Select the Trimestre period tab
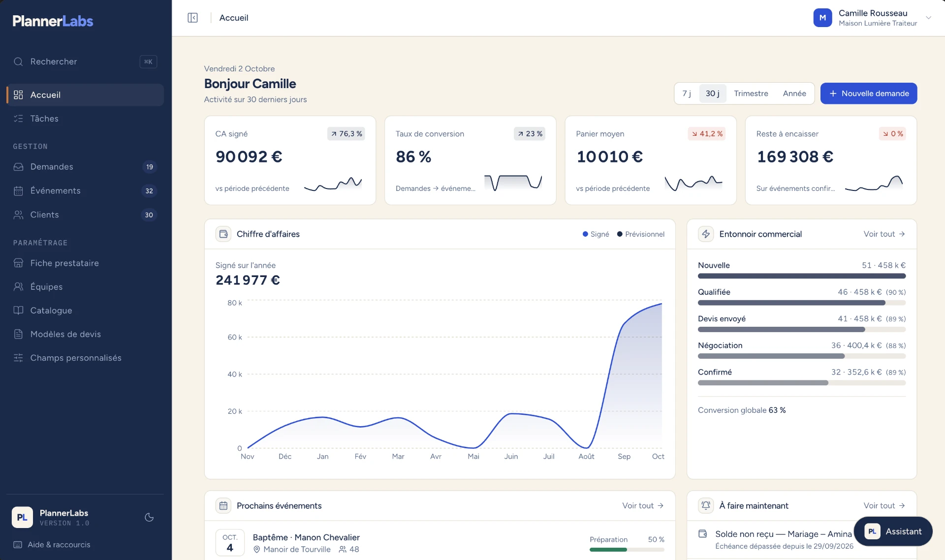945x560 pixels. pyautogui.click(x=751, y=93)
